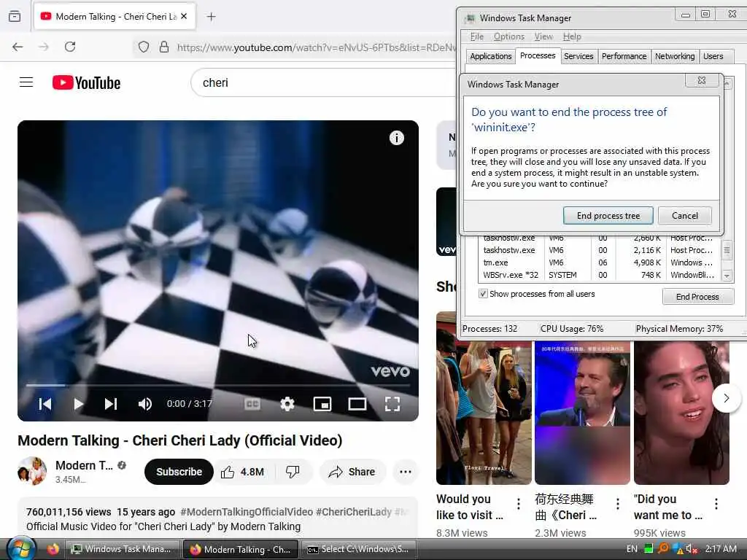
Task: Open options for 'Did you want me to' short
Action: coord(716,504)
